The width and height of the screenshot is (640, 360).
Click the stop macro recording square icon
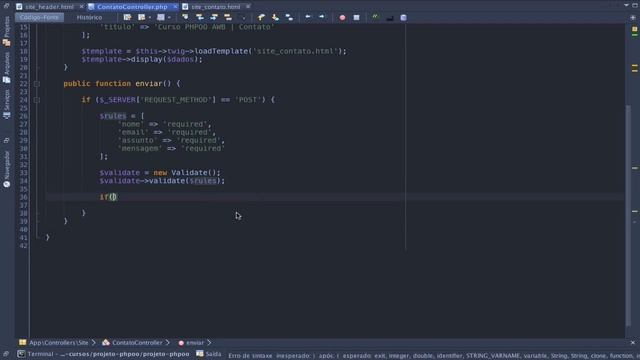356,18
